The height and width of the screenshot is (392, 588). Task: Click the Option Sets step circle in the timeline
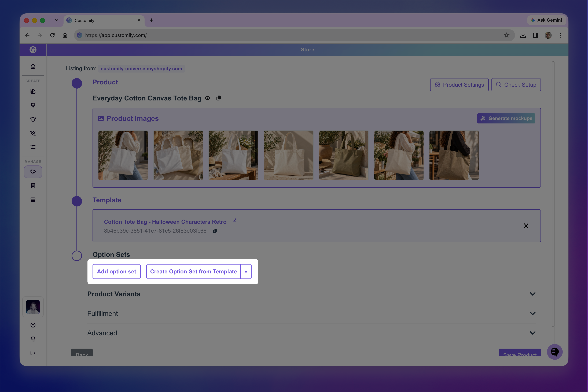(77, 256)
